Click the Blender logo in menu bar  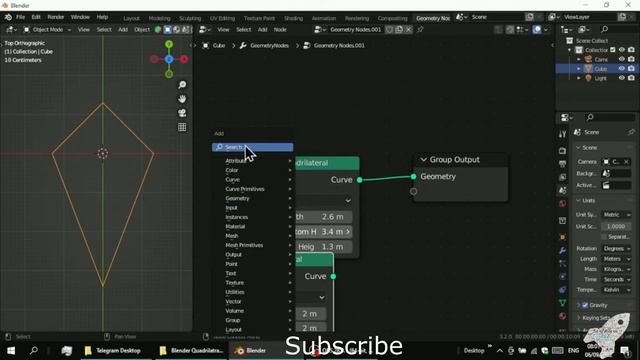pos(8,17)
